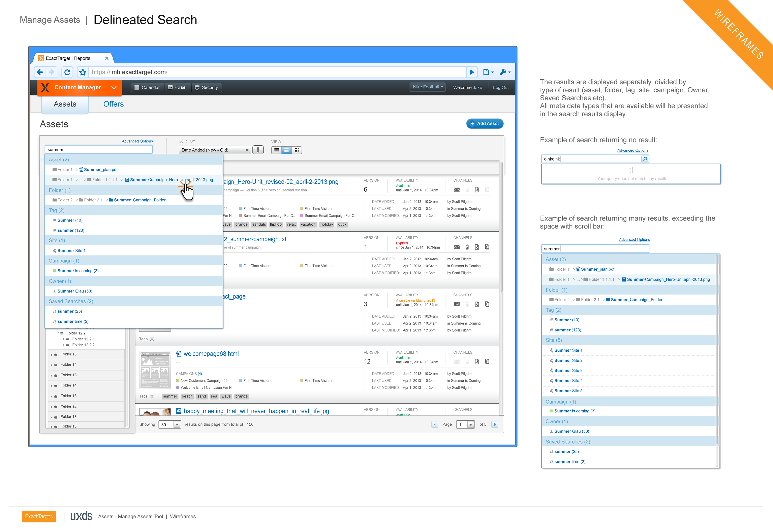Close the ExactTarget Reports browser tab
This screenshot has width=773, height=532.
click(x=107, y=58)
